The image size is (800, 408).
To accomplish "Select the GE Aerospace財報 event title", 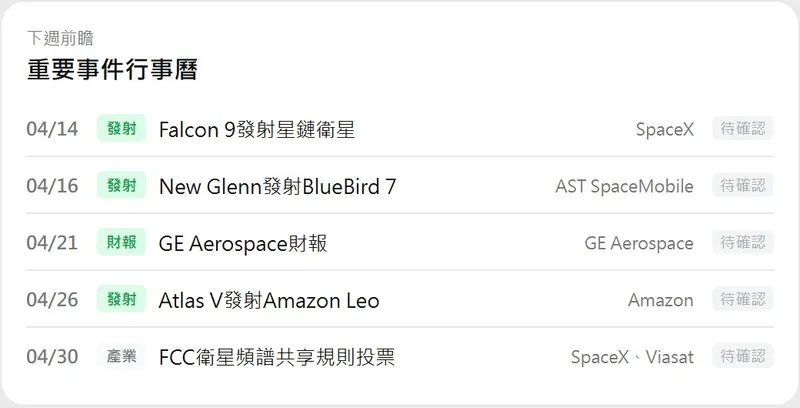I will click(x=243, y=243).
